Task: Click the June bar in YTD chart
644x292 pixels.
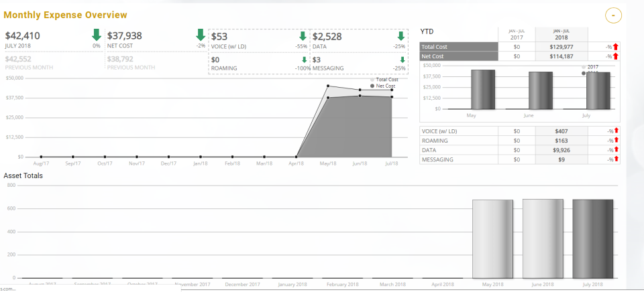Action: (541, 90)
